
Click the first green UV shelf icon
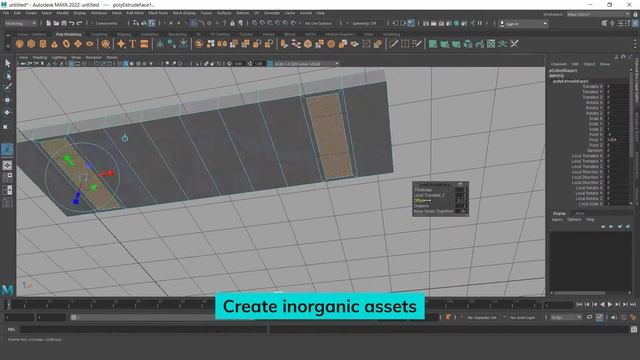pos(433,44)
